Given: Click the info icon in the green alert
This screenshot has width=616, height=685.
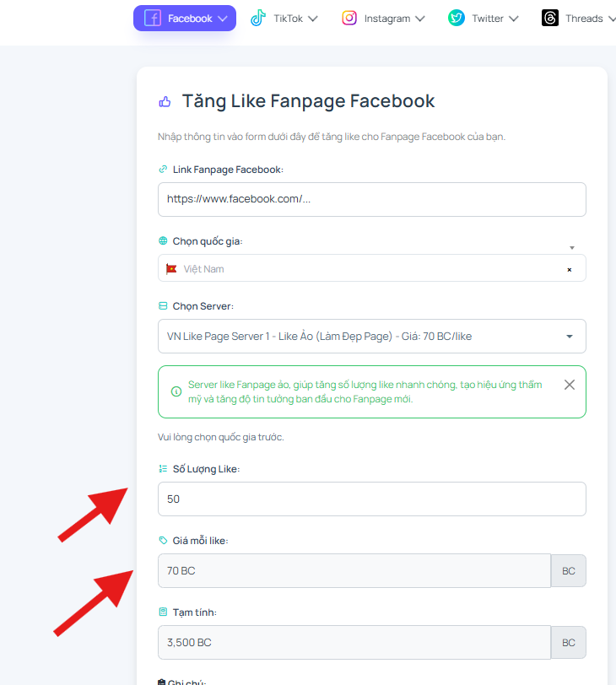Looking at the screenshot, I should tap(176, 391).
